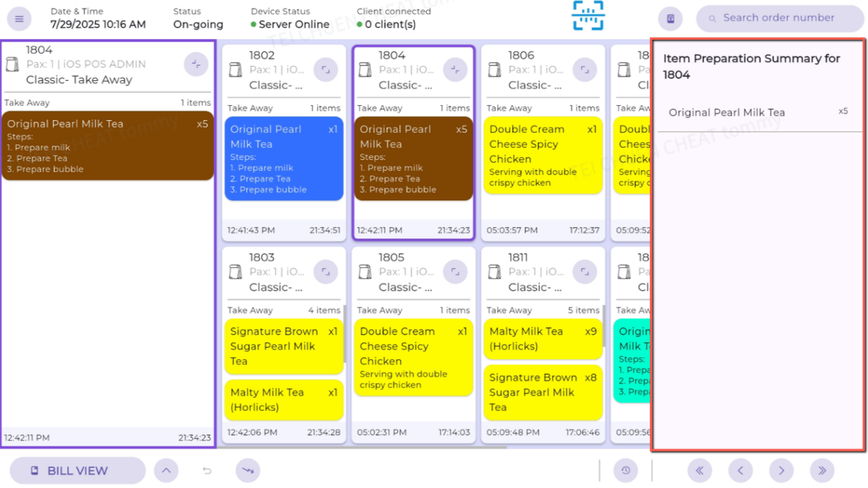868x488 pixels.
Task: Open the hamburger menu
Action: pos(19,19)
